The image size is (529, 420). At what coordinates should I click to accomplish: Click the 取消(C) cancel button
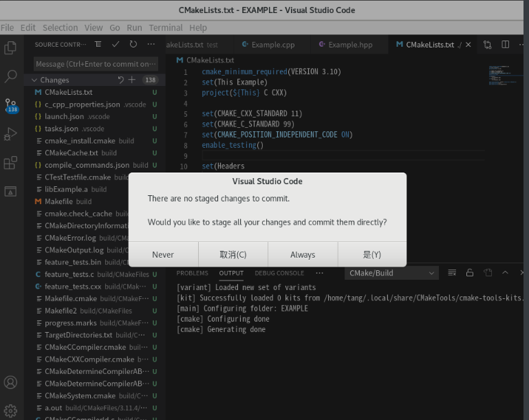(233, 254)
